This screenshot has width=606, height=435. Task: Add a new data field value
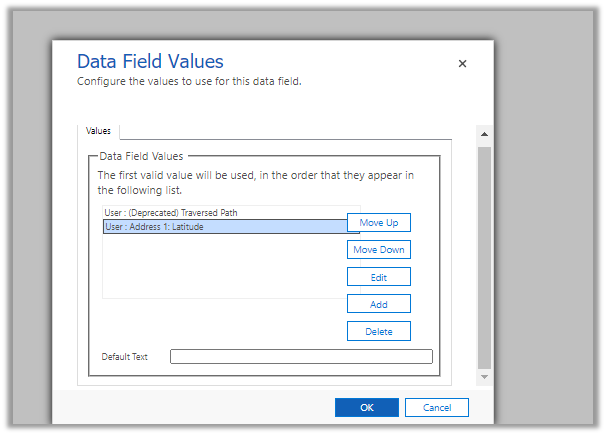tap(378, 304)
